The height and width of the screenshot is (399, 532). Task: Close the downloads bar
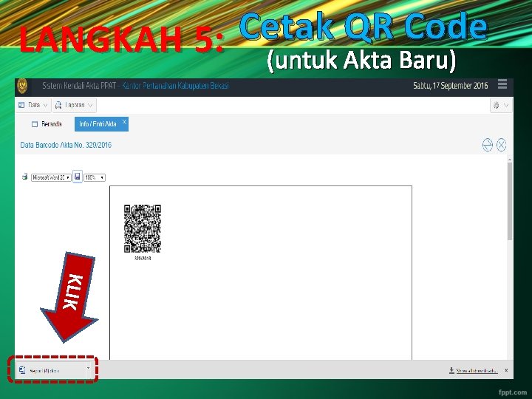pyautogui.click(x=506, y=370)
